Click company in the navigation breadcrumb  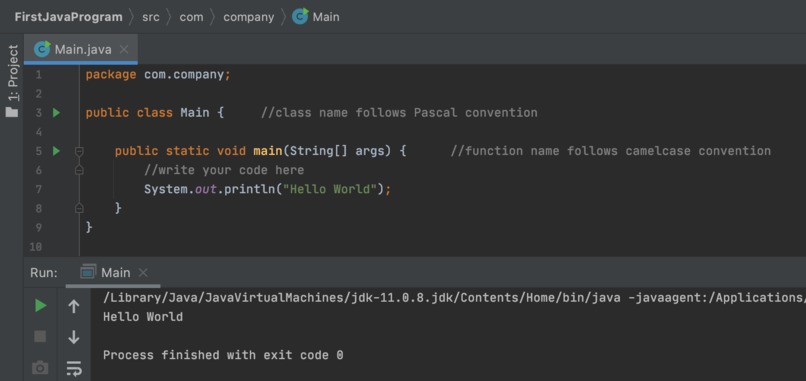coord(249,17)
